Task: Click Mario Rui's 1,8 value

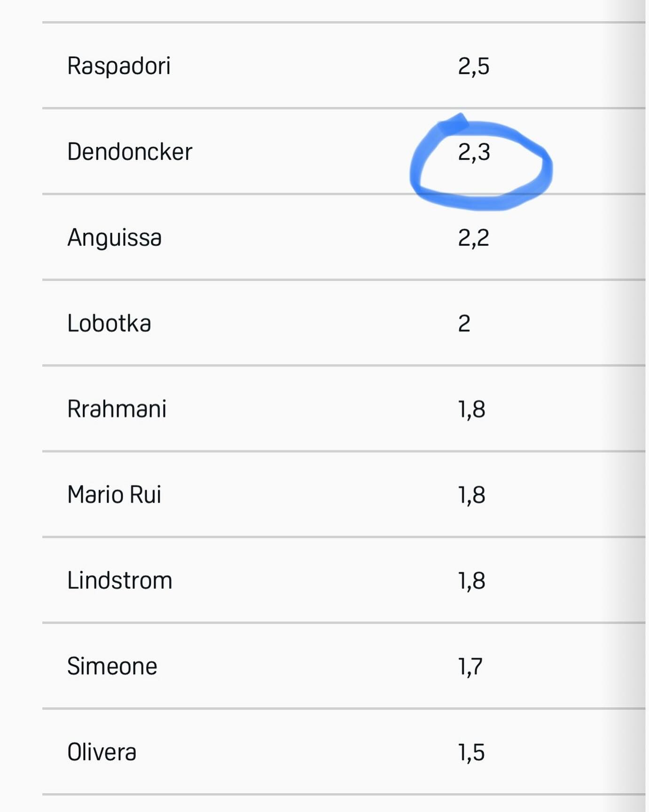Action: 472,495
